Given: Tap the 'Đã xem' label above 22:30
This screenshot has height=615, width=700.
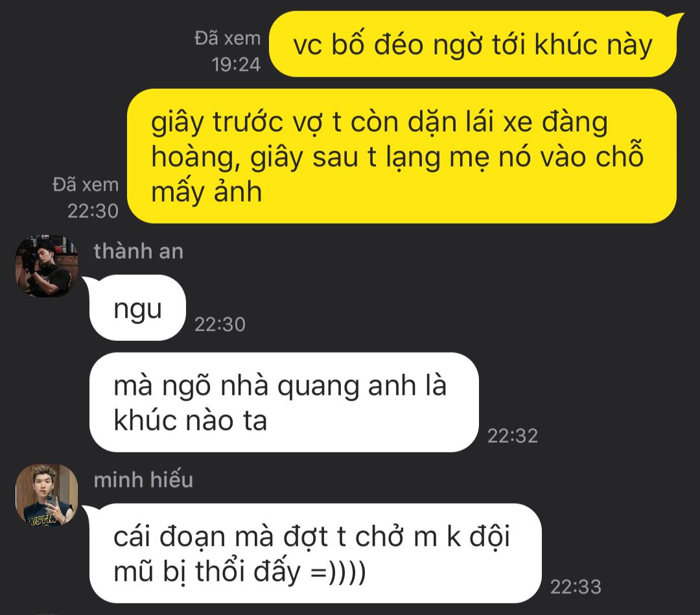Looking at the screenshot, I should pos(86,185).
